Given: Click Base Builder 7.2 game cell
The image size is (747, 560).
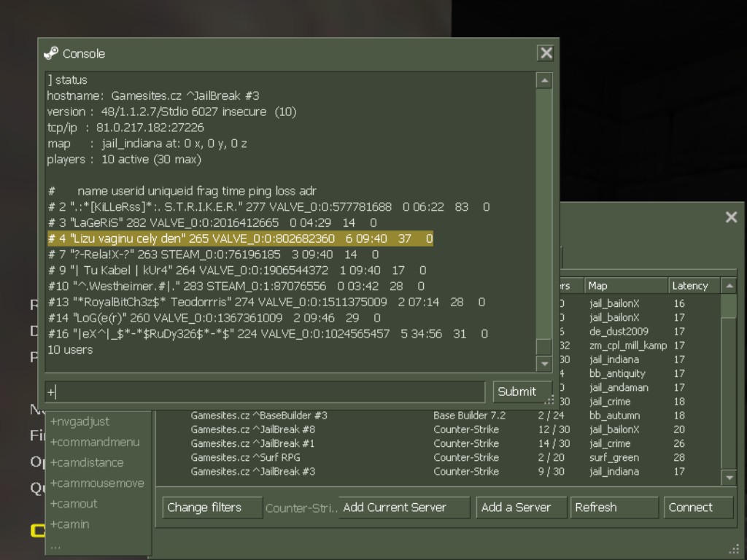Looking at the screenshot, I should pos(469,416).
